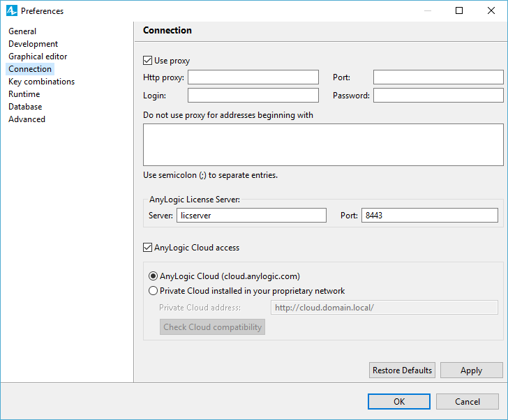Viewport: 508px width, 420px height.
Task: Disable AnyLogic Cloud access checkbox
Action: [x=147, y=248]
